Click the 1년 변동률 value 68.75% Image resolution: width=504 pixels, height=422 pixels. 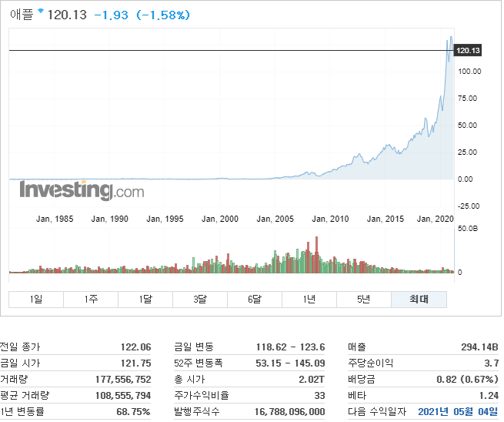coord(133,411)
